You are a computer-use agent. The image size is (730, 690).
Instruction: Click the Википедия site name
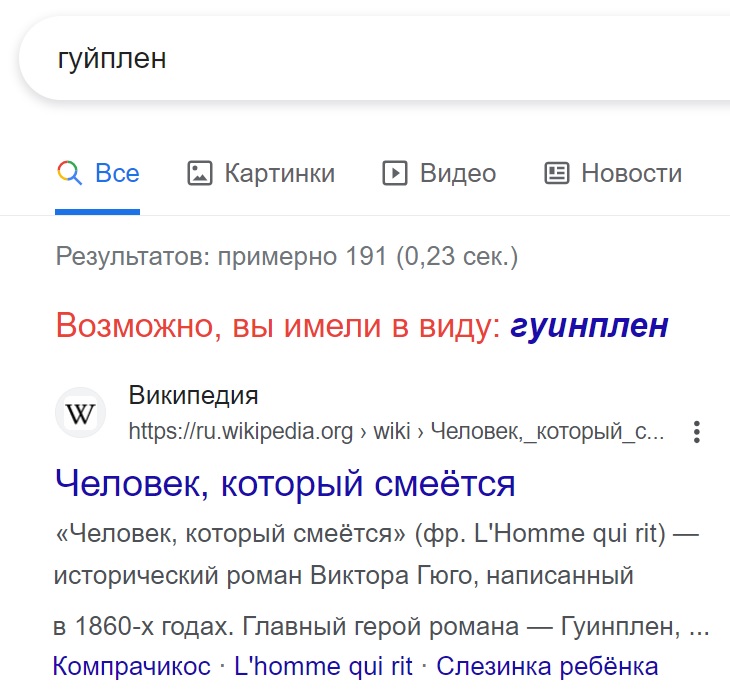click(x=193, y=395)
